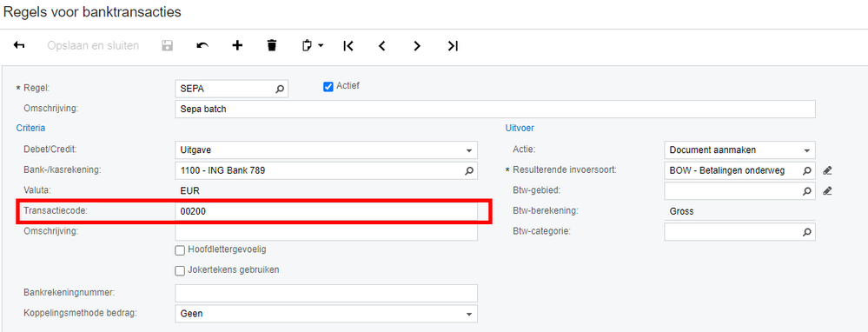Open lookup magnifier for Bank-/kasrekening
The image size is (868, 332).
(469, 171)
